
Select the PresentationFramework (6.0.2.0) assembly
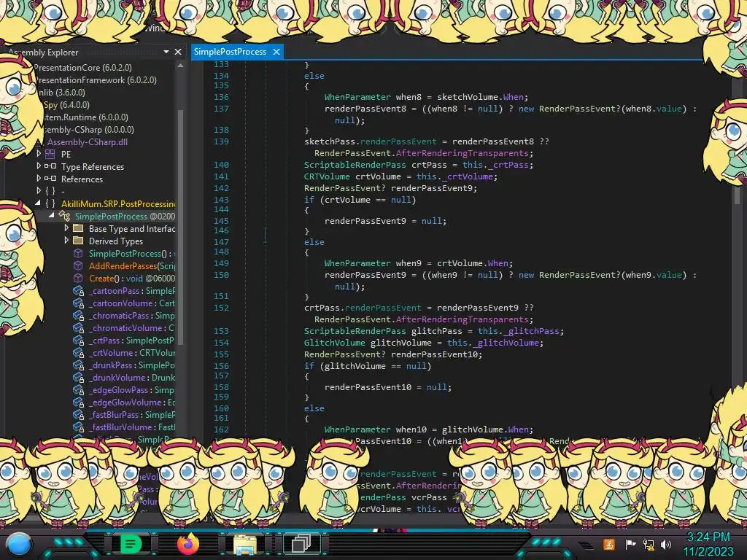click(96, 80)
